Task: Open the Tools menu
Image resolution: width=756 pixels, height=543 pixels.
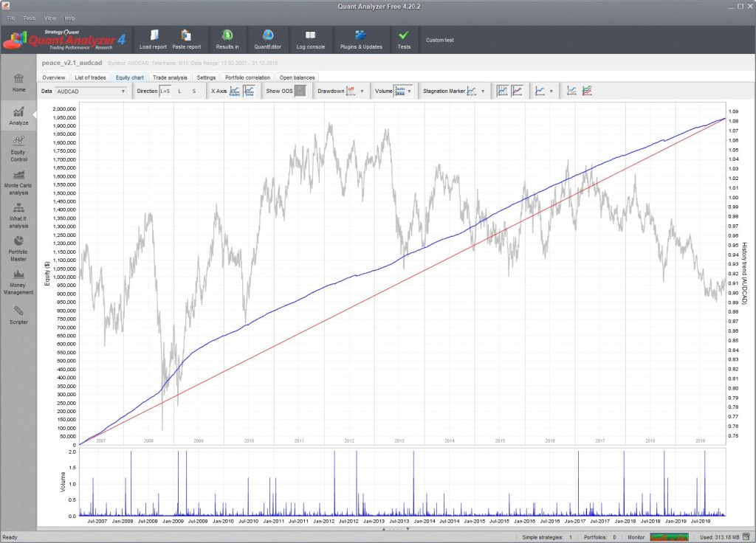Action: (x=30, y=18)
